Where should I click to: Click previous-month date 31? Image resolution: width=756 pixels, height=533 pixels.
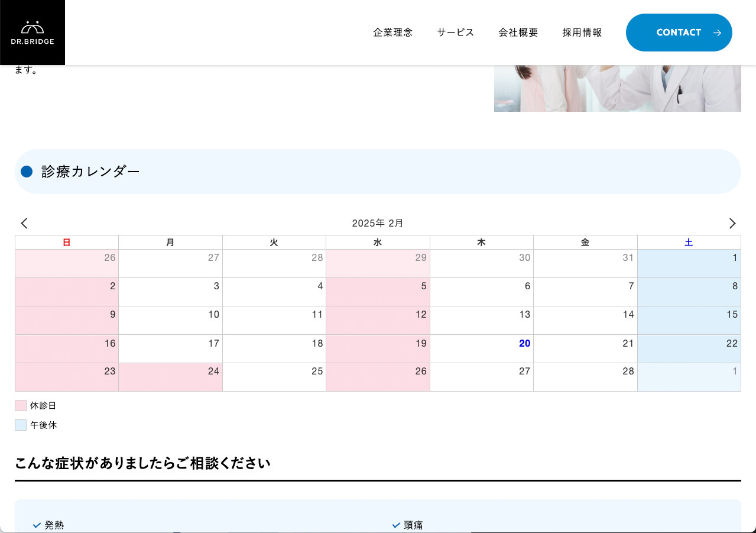click(x=586, y=264)
